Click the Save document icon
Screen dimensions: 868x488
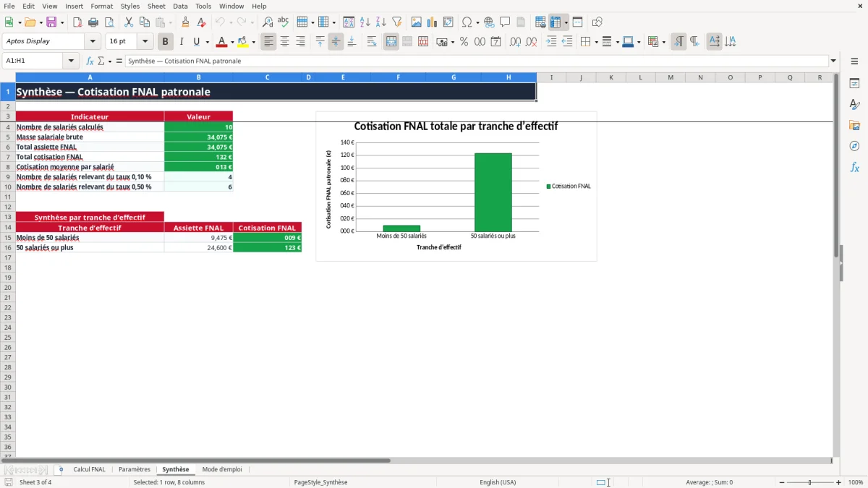click(51, 22)
